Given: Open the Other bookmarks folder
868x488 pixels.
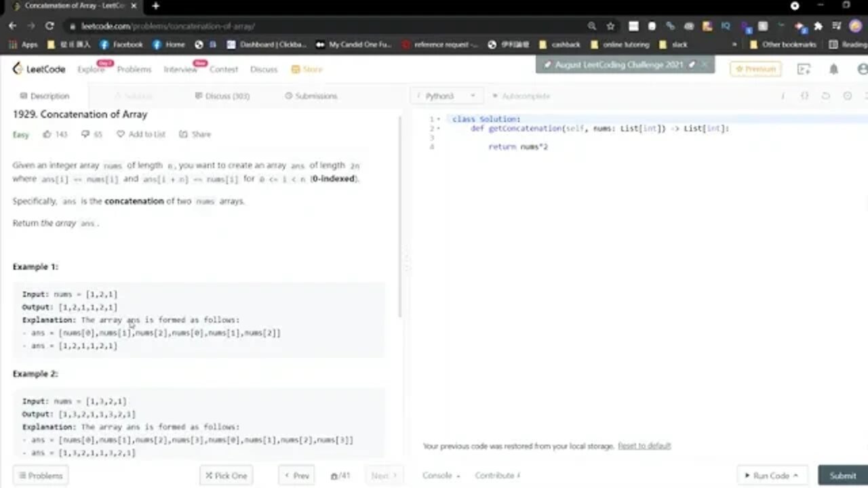Looking at the screenshot, I should [783, 45].
